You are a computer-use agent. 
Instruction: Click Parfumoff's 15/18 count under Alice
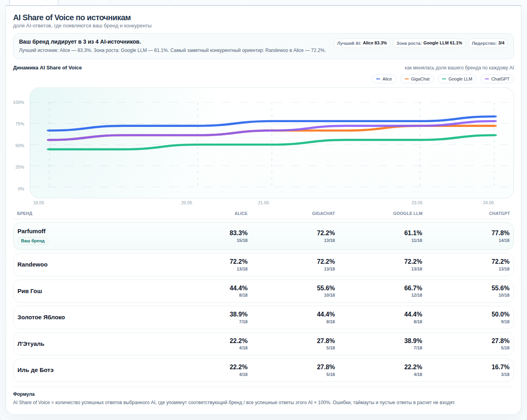242,240
